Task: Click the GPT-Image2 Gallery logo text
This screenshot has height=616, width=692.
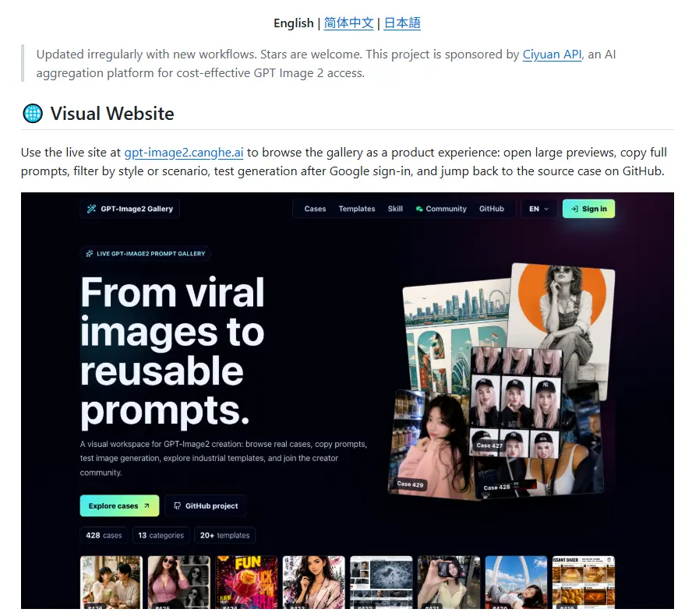Action: click(137, 209)
